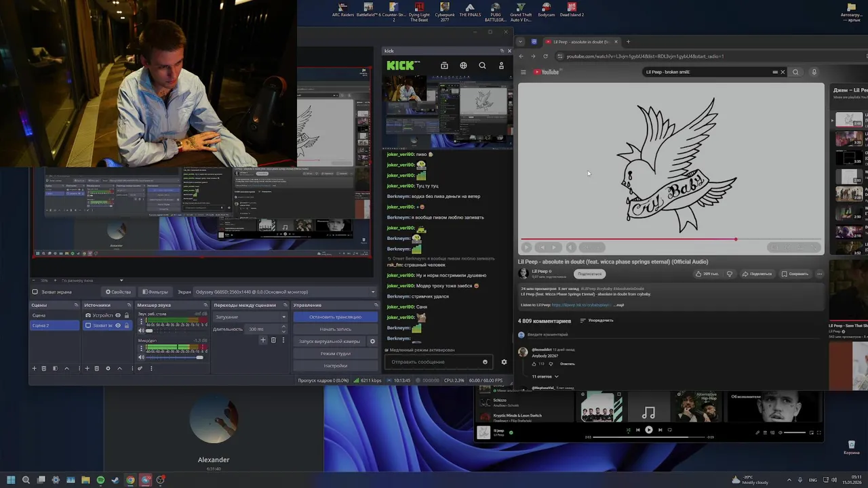The image size is (868, 488).
Task: Open YouTube hamburger guide menu
Action: tap(523, 72)
